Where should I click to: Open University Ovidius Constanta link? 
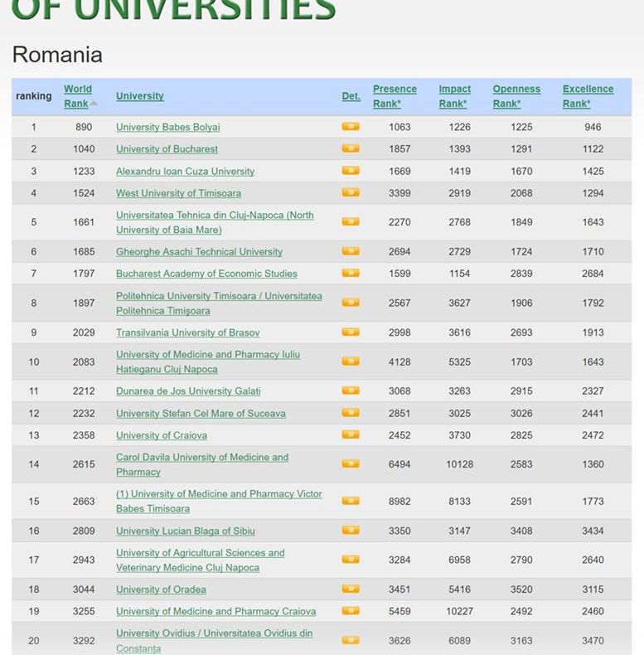point(214,641)
